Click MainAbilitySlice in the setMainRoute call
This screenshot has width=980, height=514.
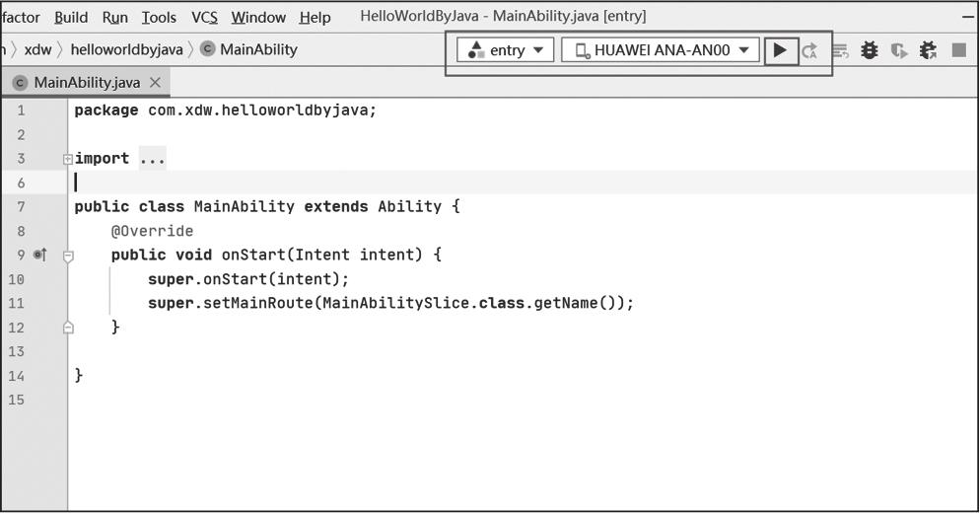point(395,303)
